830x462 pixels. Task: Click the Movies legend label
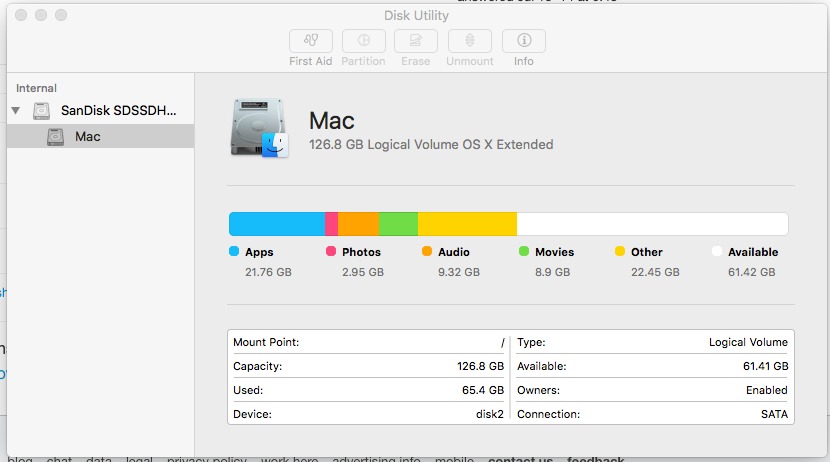[x=555, y=252]
